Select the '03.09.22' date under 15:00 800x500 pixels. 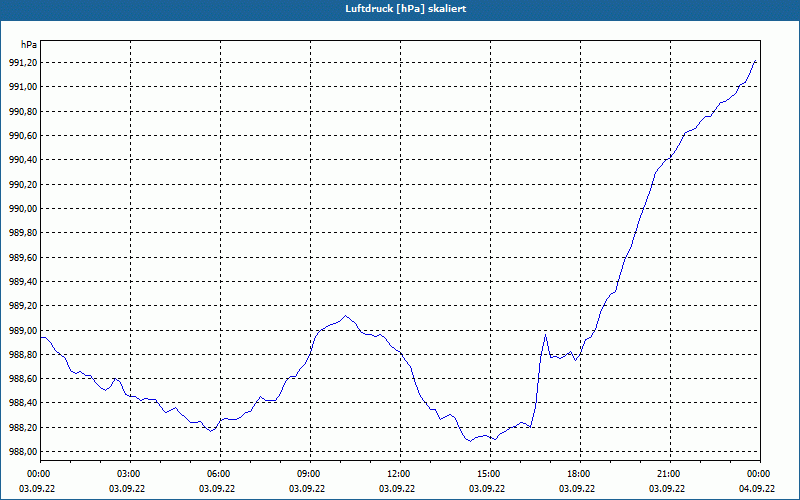pyautogui.click(x=487, y=489)
